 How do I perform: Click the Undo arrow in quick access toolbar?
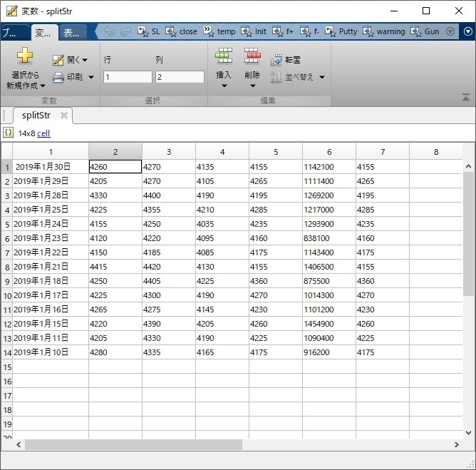point(109,31)
